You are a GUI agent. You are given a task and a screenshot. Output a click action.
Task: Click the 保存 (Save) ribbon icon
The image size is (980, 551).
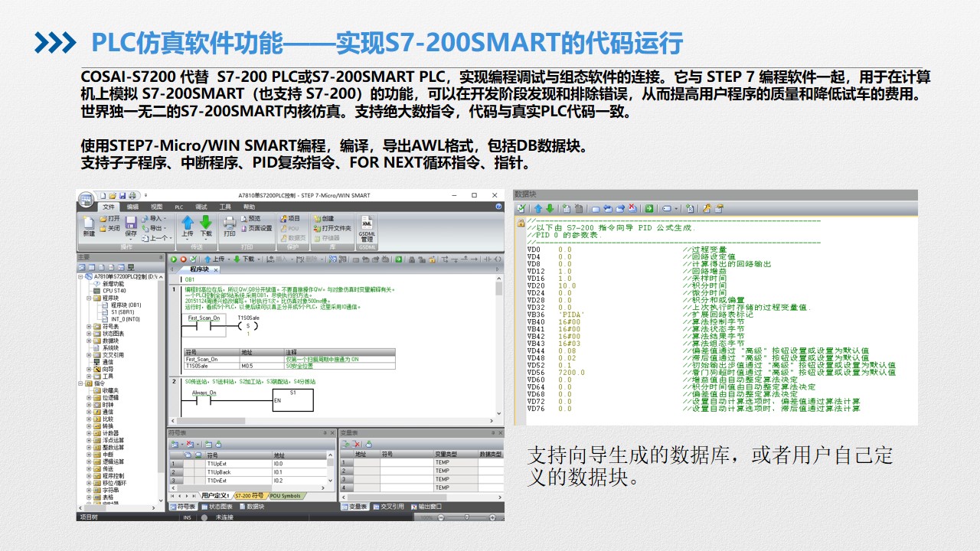(131, 226)
